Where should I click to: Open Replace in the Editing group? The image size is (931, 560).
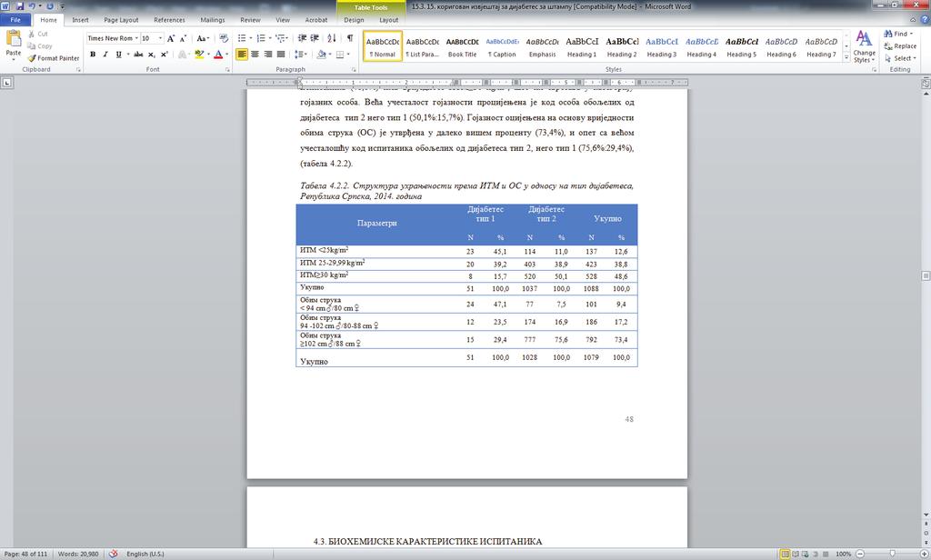[x=900, y=46]
